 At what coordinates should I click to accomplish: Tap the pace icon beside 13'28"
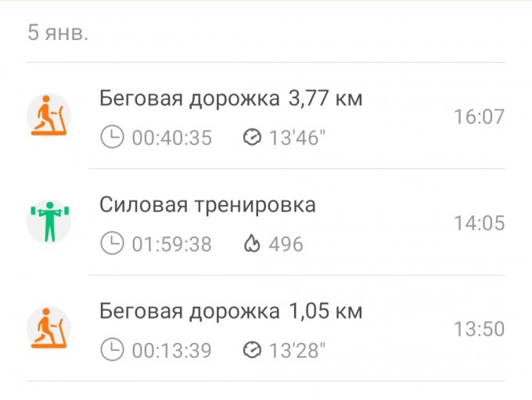252,350
